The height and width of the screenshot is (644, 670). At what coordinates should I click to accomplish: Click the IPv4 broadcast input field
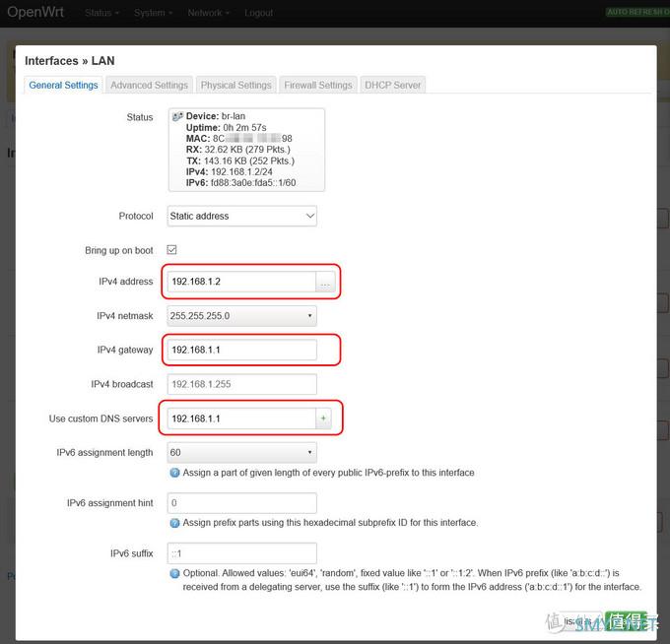[x=241, y=384]
